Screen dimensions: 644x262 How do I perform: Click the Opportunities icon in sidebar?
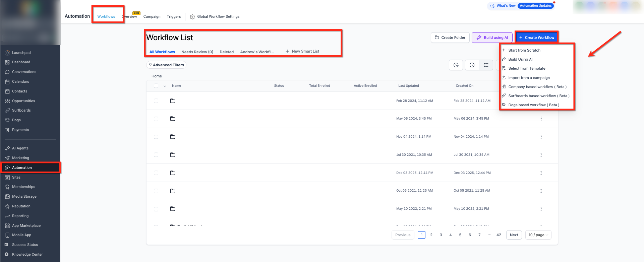click(7, 101)
